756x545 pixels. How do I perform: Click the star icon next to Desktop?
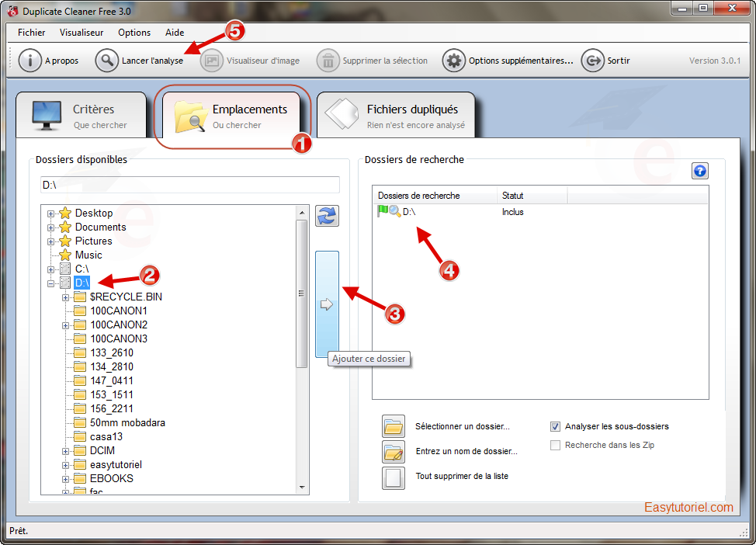(x=65, y=213)
